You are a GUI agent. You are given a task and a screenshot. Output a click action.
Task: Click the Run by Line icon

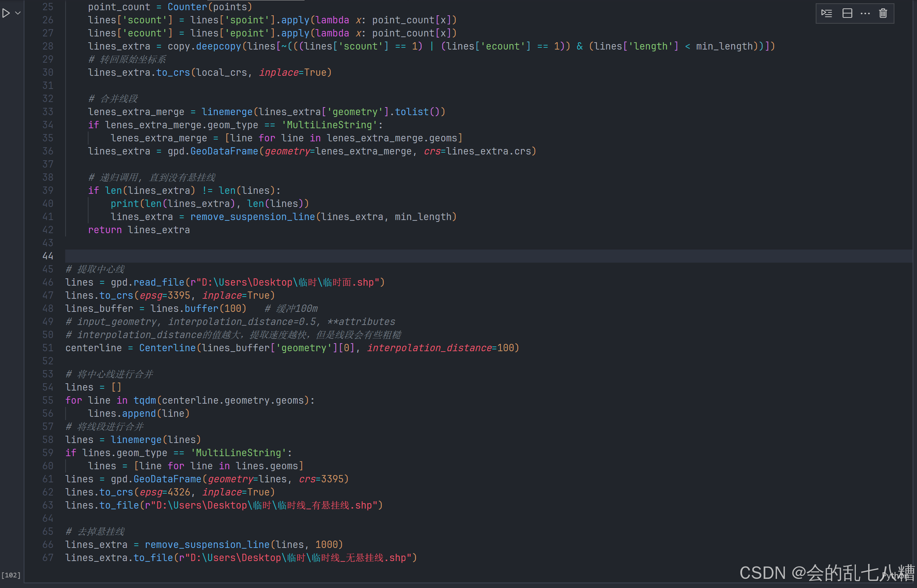coord(827,13)
